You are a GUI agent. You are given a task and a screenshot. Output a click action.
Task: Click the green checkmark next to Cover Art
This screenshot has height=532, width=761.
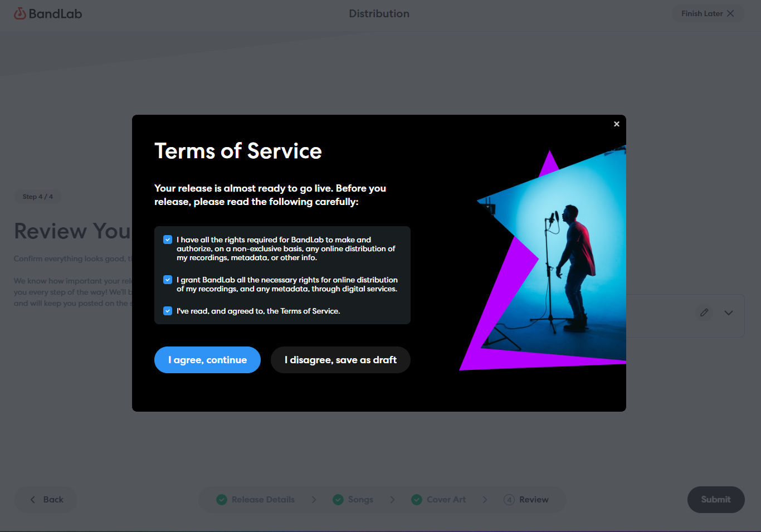[417, 500]
